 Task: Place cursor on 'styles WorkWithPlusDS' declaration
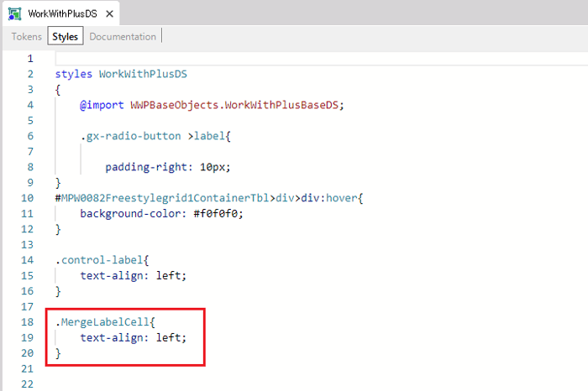point(121,74)
